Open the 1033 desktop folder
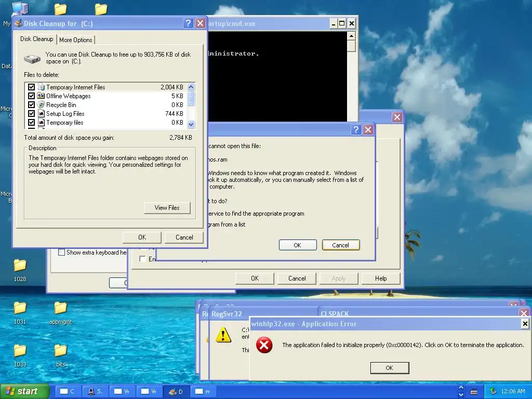This screenshot has height=399, width=532. (x=20, y=355)
